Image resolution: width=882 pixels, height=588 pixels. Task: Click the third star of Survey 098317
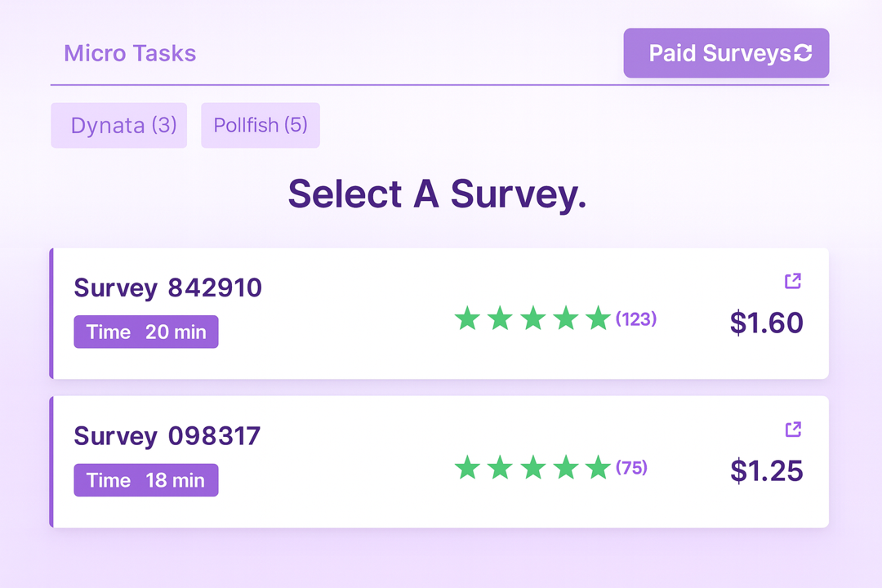pyautogui.click(x=532, y=468)
